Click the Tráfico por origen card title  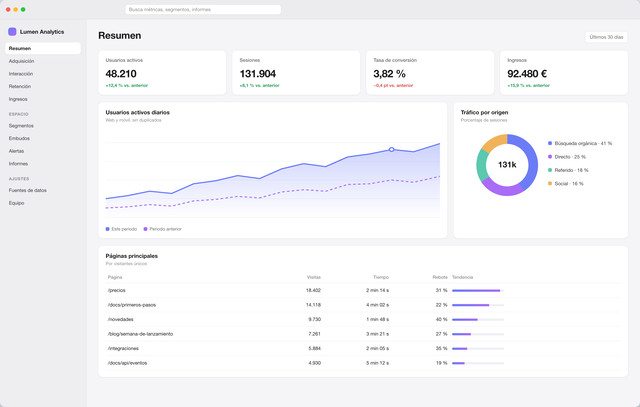click(484, 112)
